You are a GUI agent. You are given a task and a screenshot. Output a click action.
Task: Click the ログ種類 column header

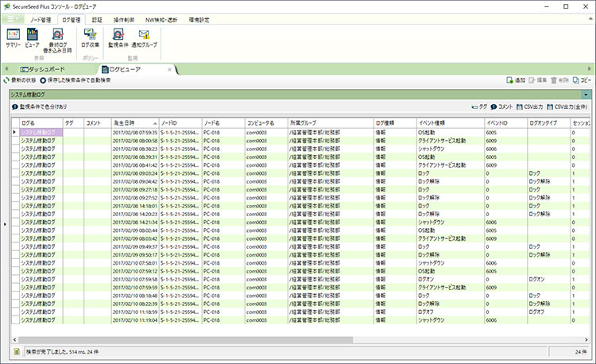click(395, 123)
